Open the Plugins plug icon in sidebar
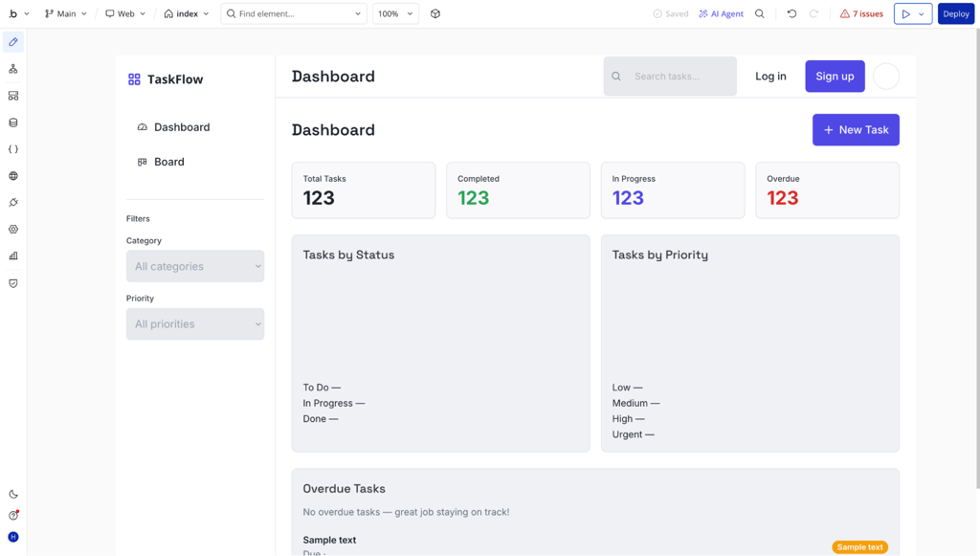Viewport: 980px width, 556px height. coord(13,203)
